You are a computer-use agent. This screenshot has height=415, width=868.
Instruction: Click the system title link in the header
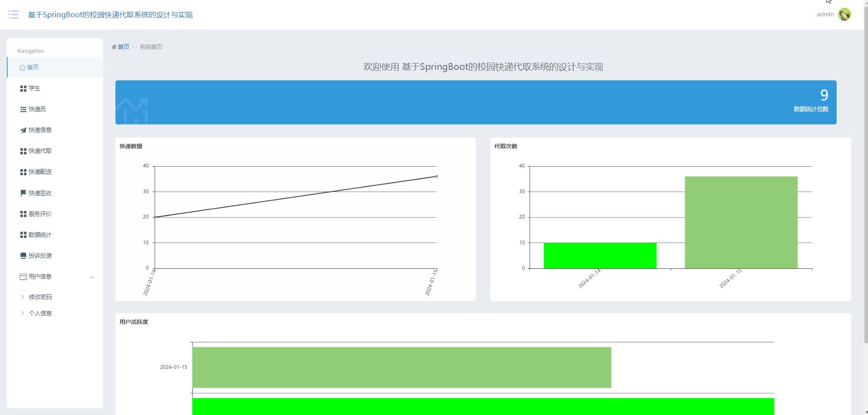(x=110, y=15)
